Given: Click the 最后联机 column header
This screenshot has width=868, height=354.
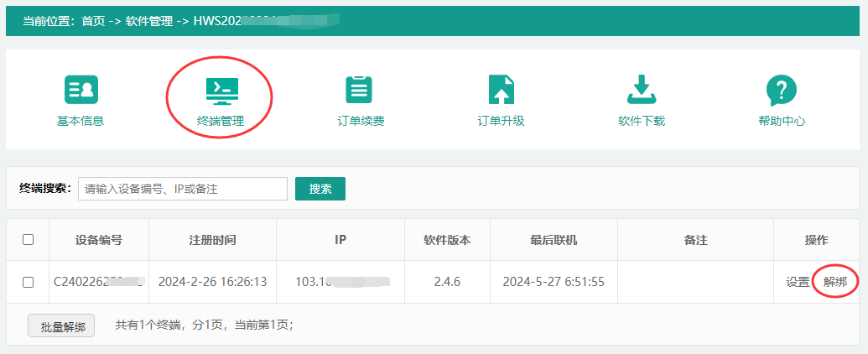Looking at the screenshot, I should (x=554, y=240).
